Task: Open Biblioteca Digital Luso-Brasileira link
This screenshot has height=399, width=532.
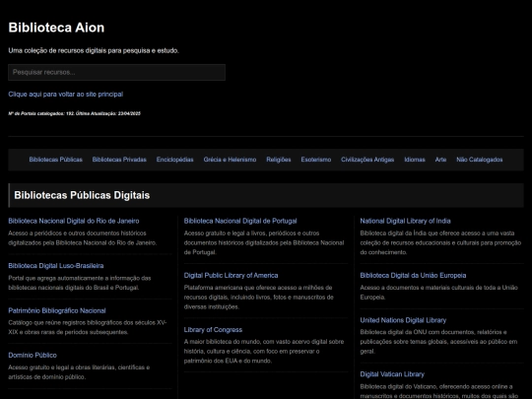Action: pos(56,266)
